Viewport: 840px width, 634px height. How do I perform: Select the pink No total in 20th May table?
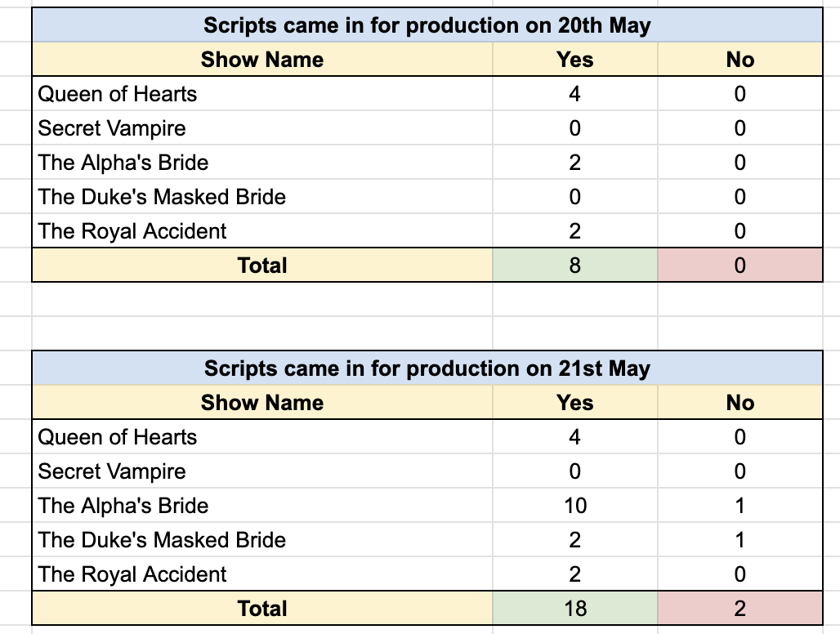[x=739, y=265]
